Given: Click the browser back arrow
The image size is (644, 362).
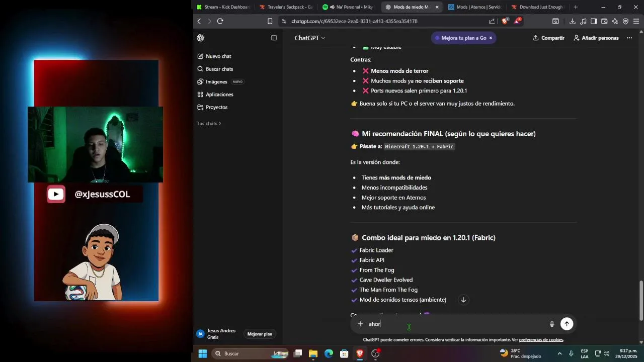Looking at the screenshot, I should pyautogui.click(x=199, y=21).
